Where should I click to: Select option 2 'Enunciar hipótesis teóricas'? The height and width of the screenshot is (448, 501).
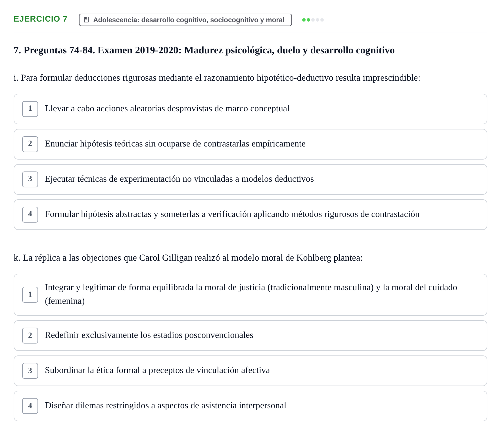[250, 144]
